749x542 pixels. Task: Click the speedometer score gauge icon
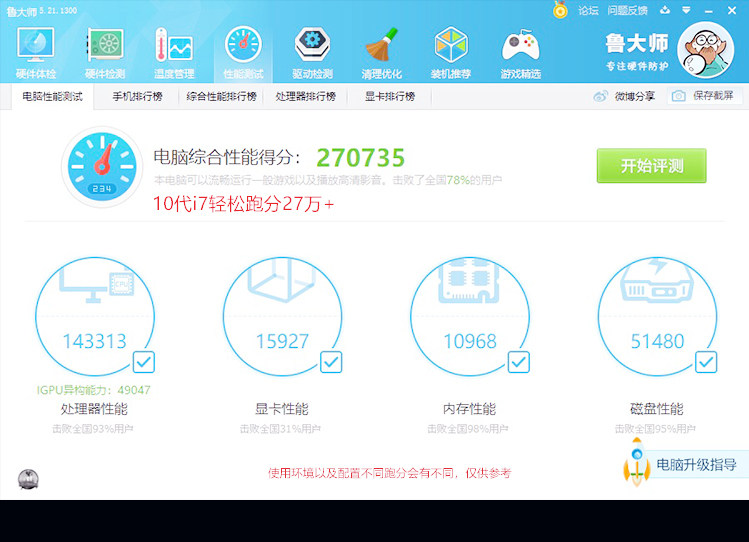click(x=102, y=167)
